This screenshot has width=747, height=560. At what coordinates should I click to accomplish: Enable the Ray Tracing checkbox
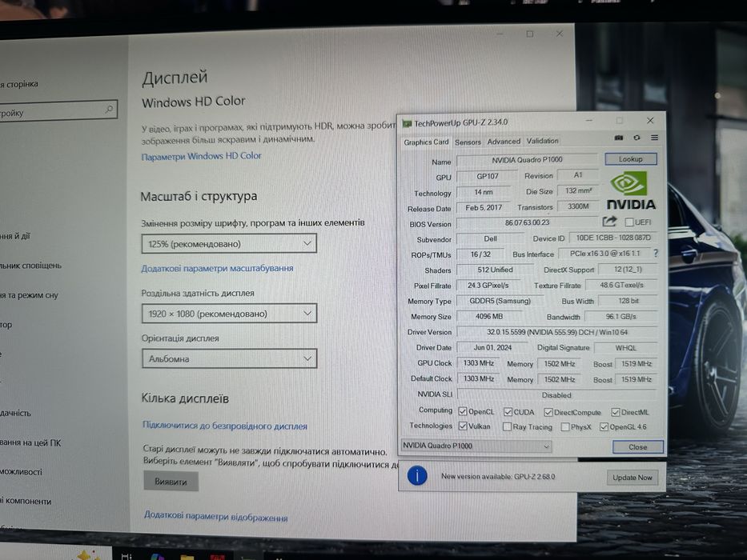[x=507, y=426]
